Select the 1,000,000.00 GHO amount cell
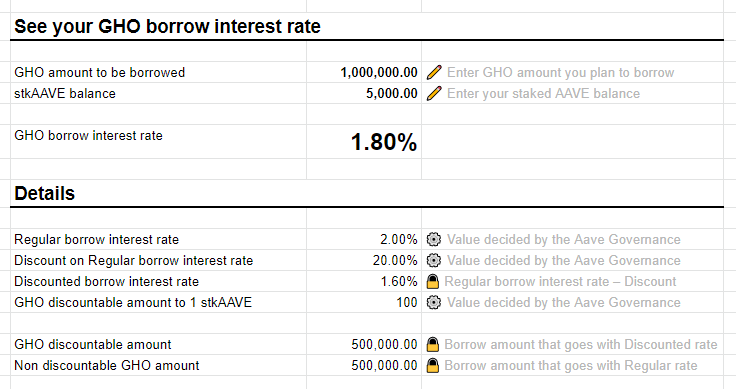This screenshot has height=389, width=736. pyautogui.click(x=364, y=72)
